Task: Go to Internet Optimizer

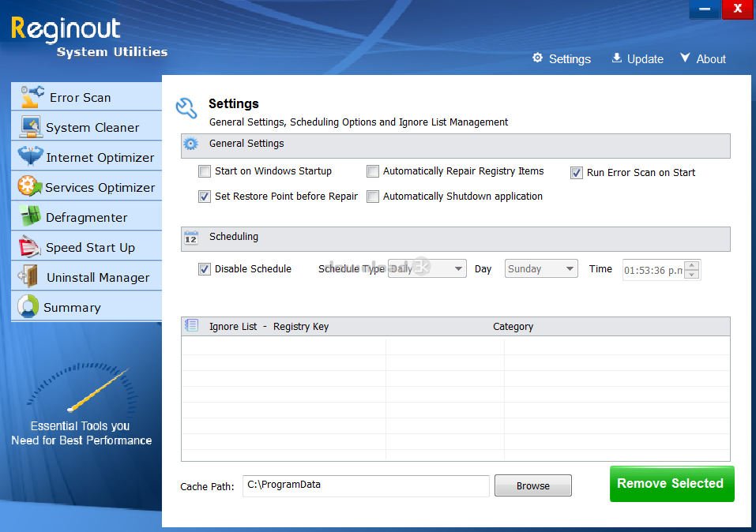Action: (86, 156)
